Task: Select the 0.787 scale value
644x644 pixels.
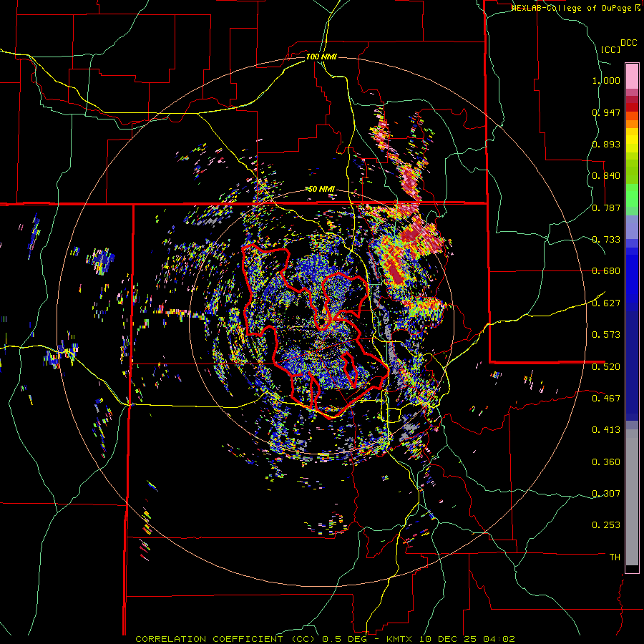Action: click(x=606, y=208)
